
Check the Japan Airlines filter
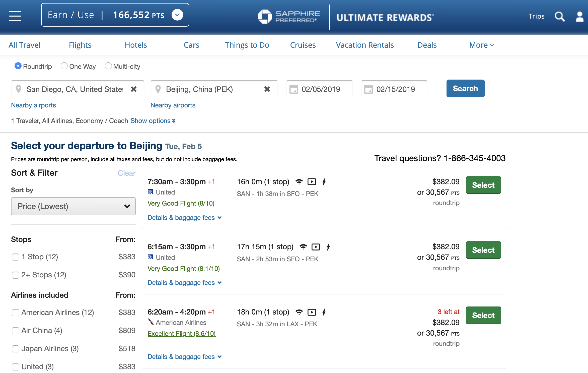coord(15,349)
